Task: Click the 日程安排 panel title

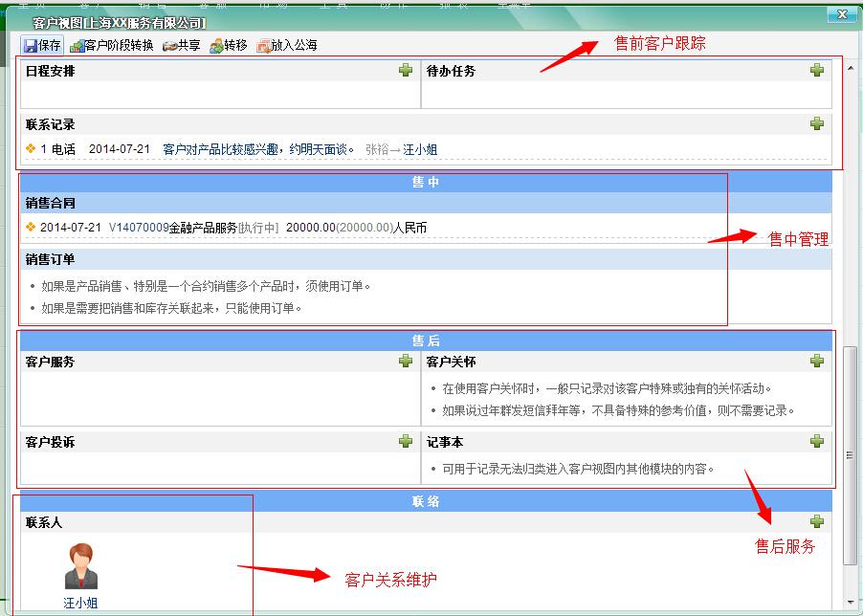Action: click(50, 71)
